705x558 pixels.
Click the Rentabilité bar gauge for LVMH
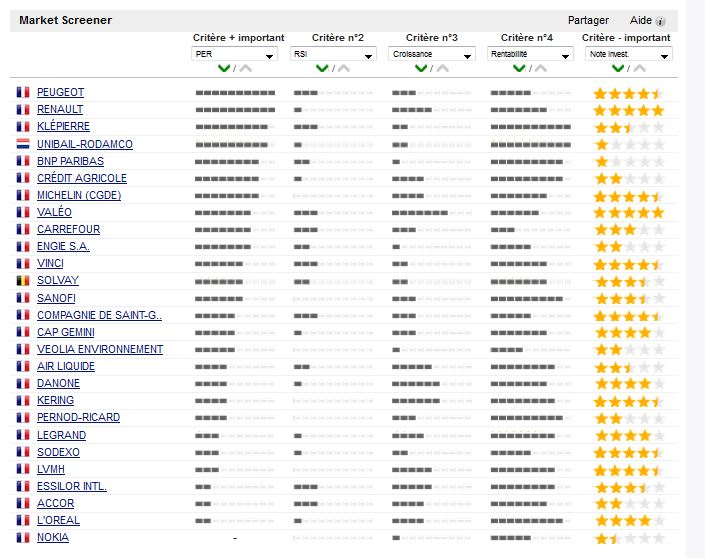click(x=531, y=470)
